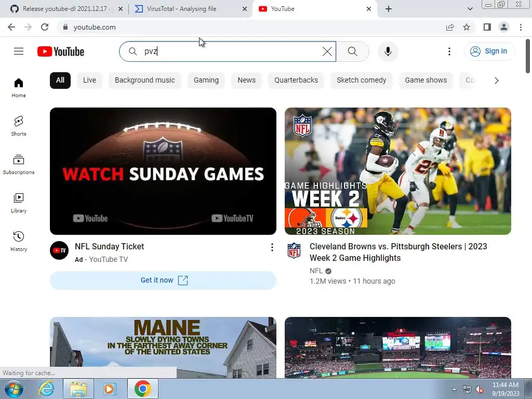Go back in browser
Viewport: 532px width, 399px height.
(11, 27)
